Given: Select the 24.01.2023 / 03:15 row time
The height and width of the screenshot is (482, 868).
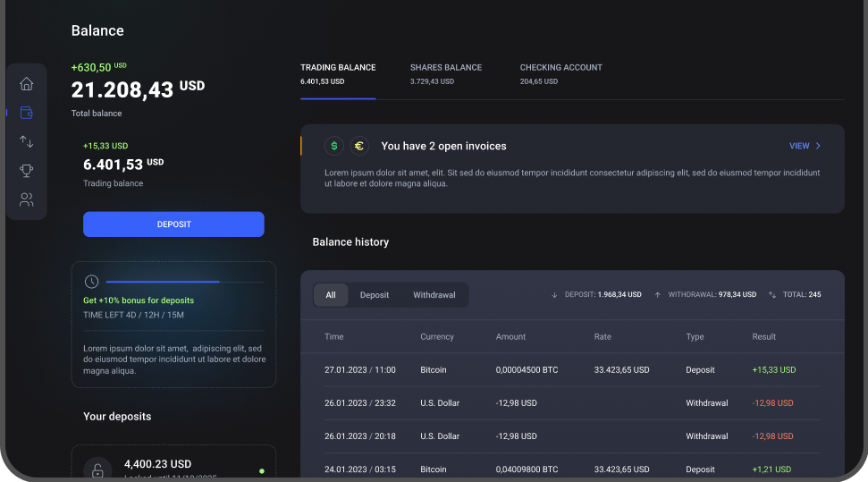Looking at the screenshot, I should pos(360,469).
